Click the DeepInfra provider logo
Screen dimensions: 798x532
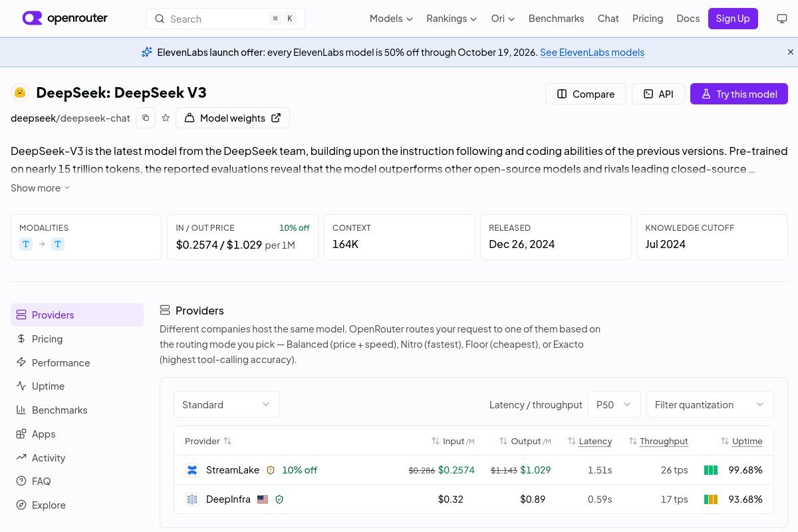pyautogui.click(x=192, y=499)
